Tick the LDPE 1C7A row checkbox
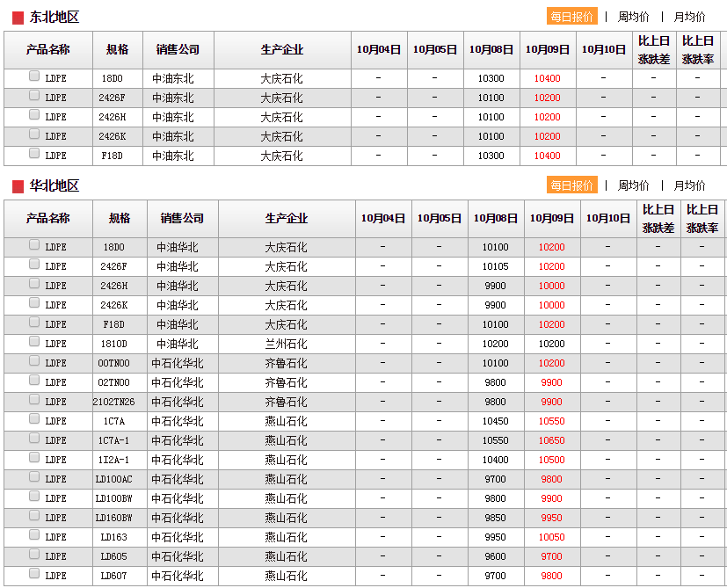This screenshot has width=727, height=588. click(34, 418)
